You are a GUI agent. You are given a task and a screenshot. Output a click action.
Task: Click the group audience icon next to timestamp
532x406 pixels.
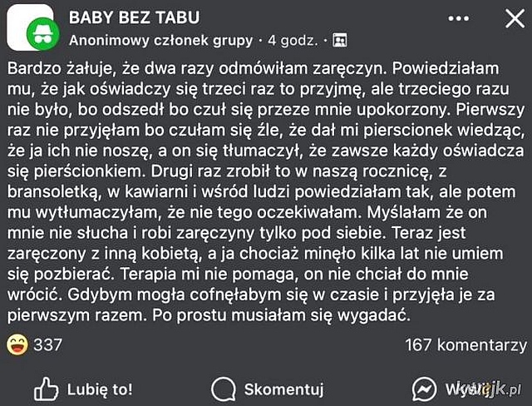pyautogui.click(x=339, y=39)
